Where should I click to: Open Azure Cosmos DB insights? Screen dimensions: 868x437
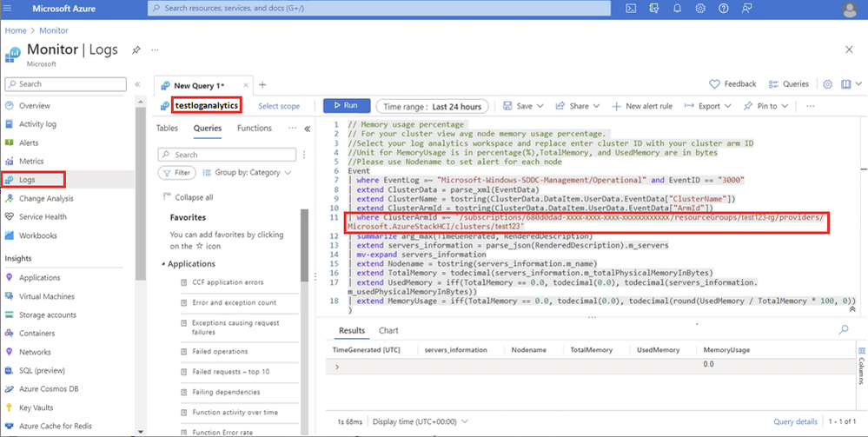tap(49, 389)
